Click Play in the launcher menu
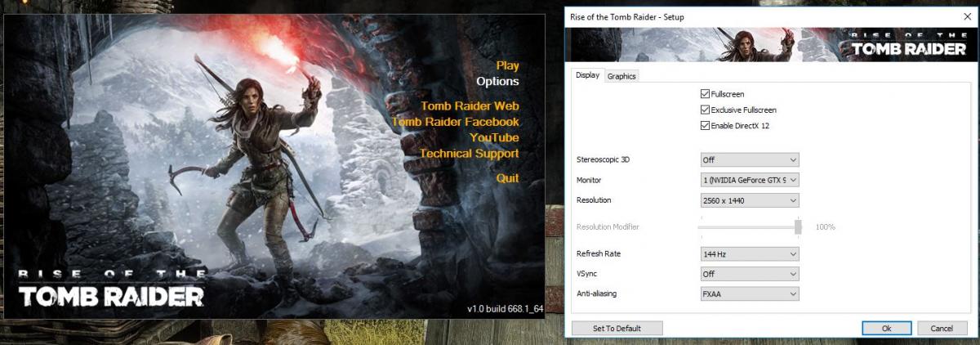 tap(507, 65)
